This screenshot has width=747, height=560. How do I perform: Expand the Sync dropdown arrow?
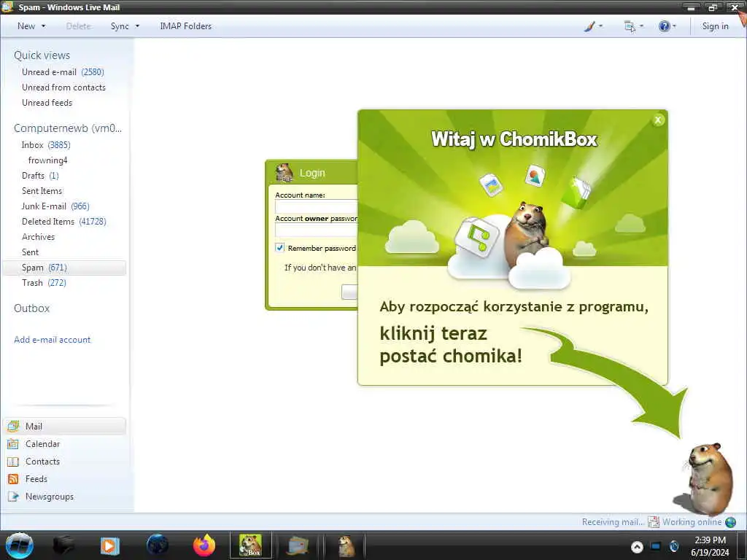pyautogui.click(x=137, y=26)
